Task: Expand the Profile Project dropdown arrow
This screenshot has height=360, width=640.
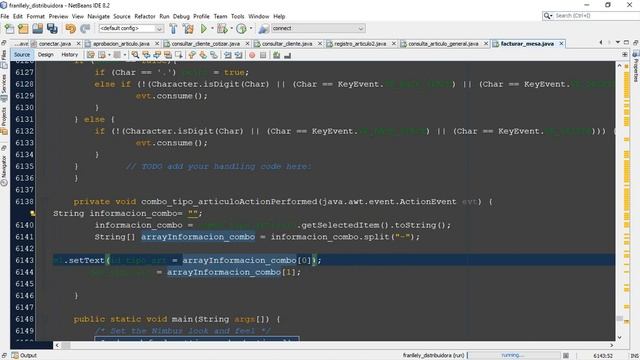Action: tap(251, 29)
